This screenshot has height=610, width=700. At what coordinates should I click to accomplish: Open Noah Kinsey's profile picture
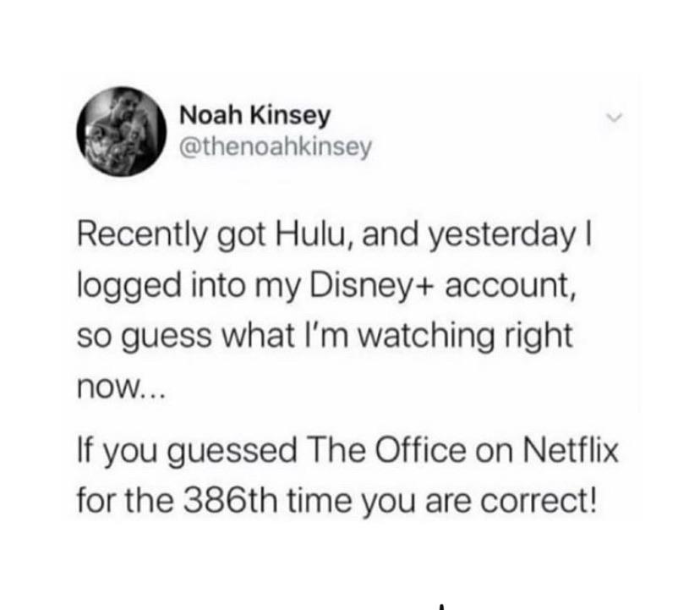122,131
